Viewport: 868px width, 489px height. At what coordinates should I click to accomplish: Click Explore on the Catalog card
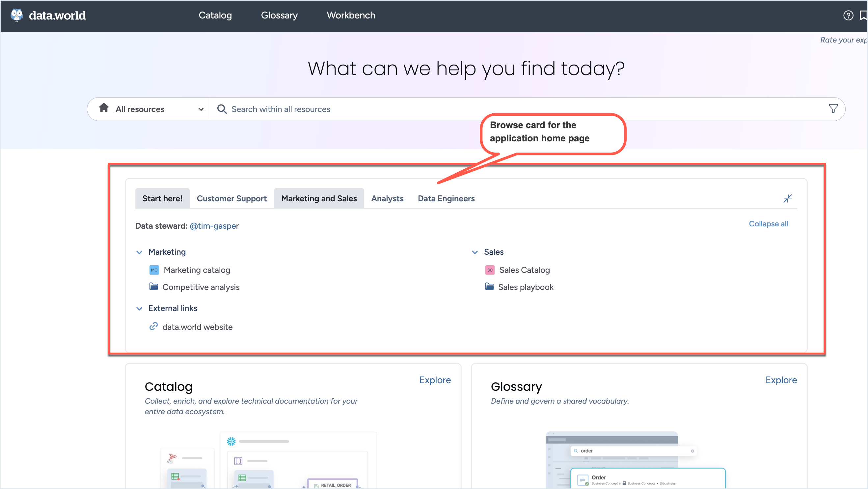(435, 380)
